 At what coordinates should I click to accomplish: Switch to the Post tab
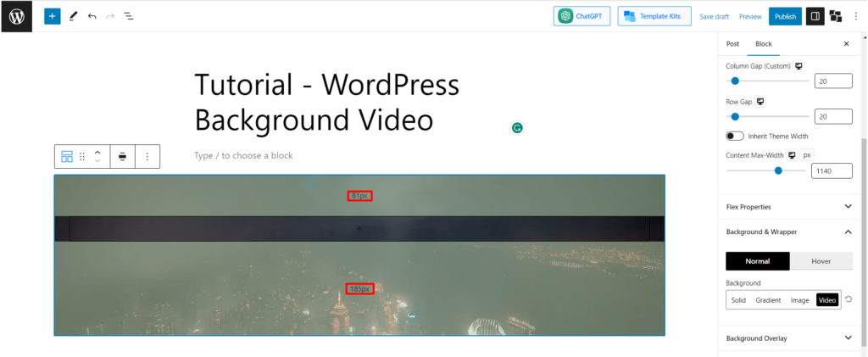click(x=732, y=44)
